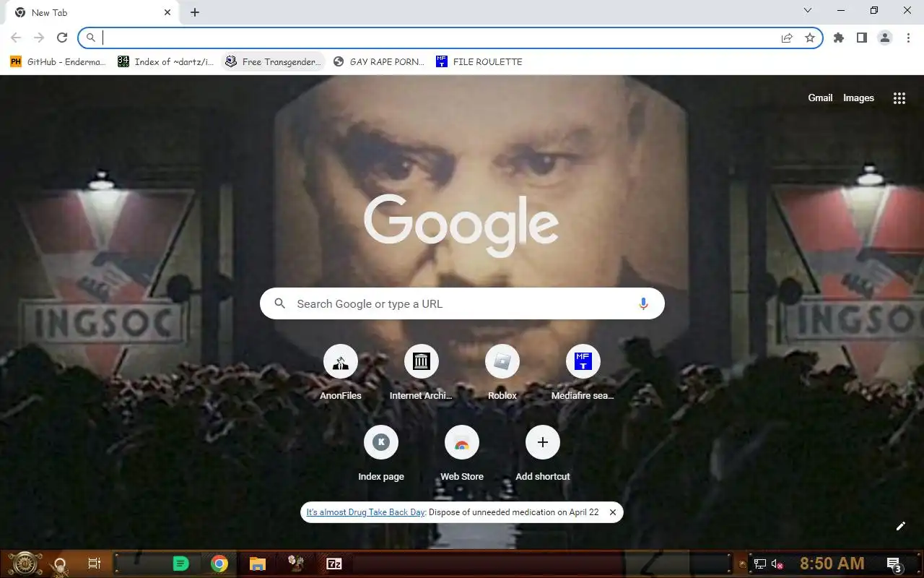924x578 pixels.
Task: Reload the current page
Action: (x=62, y=38)
